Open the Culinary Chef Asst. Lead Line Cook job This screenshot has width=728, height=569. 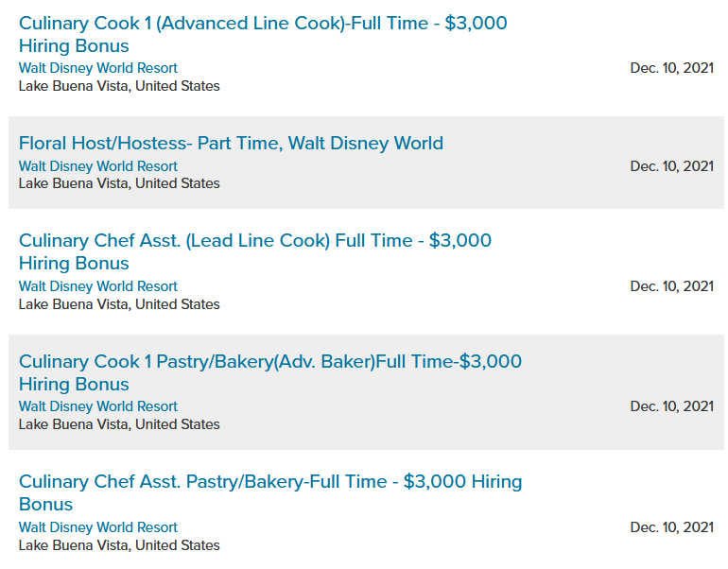[x=255, y=241]
